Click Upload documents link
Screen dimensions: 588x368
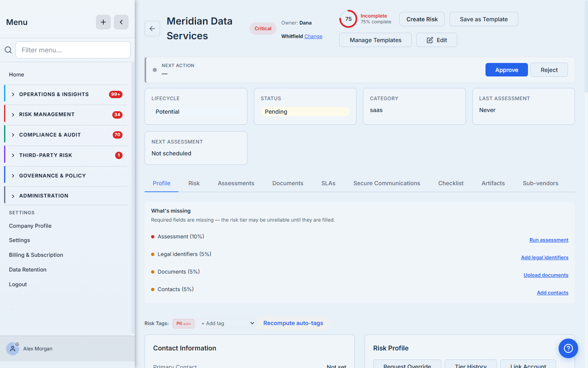(x=546, y=275)
